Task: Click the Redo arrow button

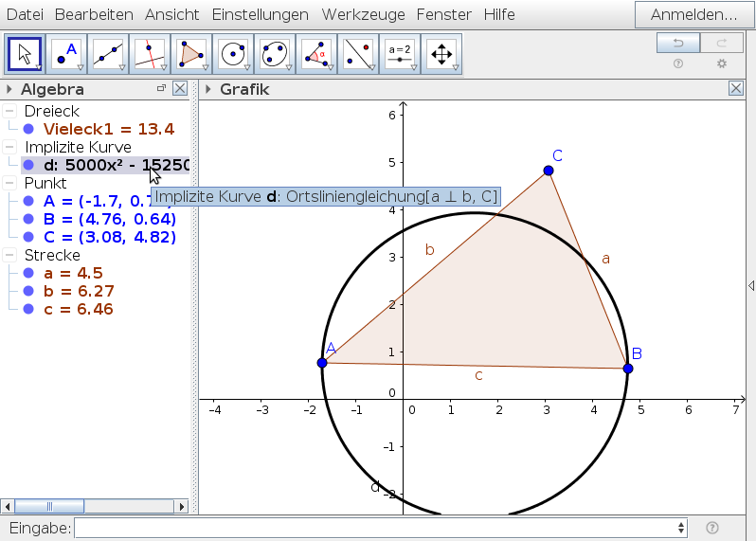Action: [x=722, y=43]
